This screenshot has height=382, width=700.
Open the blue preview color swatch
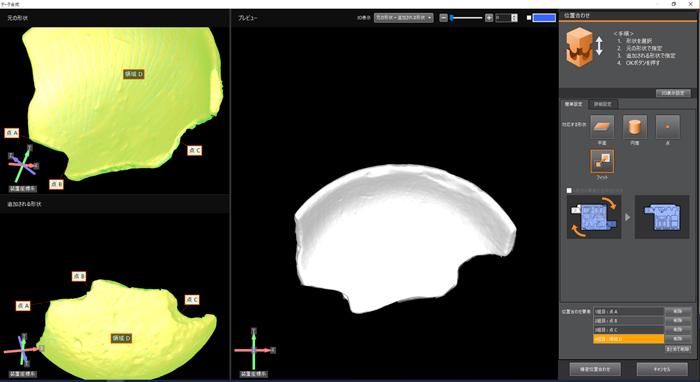pos(544,18)
